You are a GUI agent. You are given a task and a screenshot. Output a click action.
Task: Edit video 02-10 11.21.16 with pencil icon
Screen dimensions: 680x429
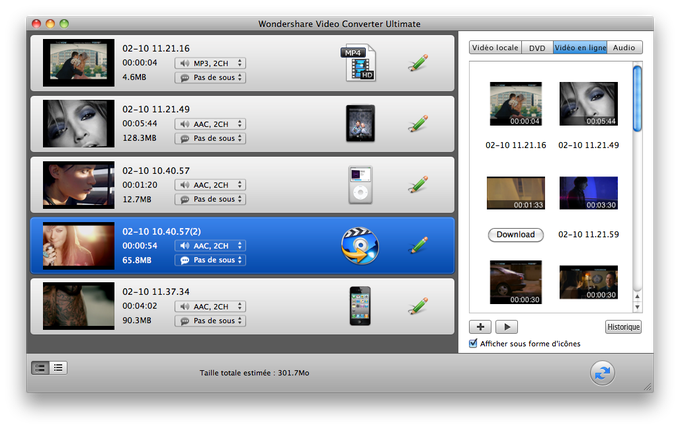[418, 63]
